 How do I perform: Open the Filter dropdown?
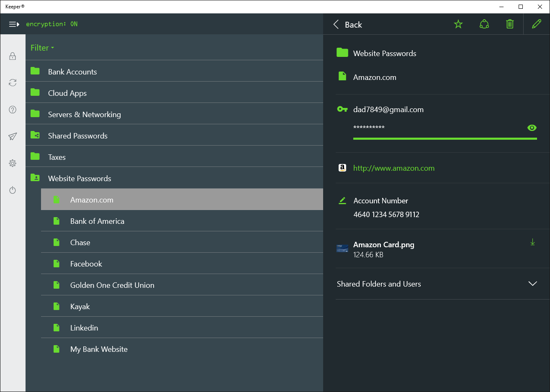(42, 48)
